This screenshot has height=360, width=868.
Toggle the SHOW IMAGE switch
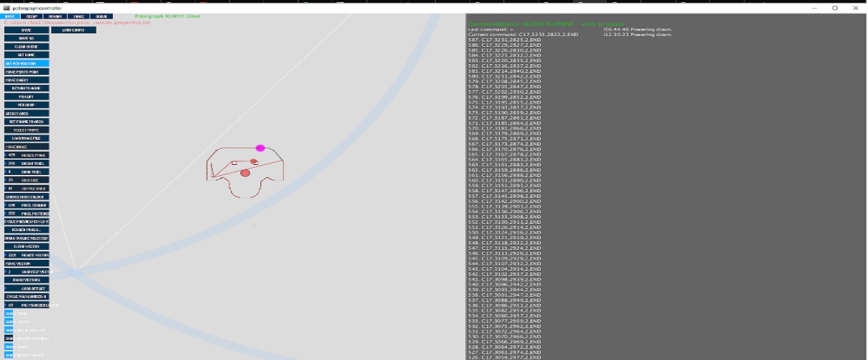point(9,314)
